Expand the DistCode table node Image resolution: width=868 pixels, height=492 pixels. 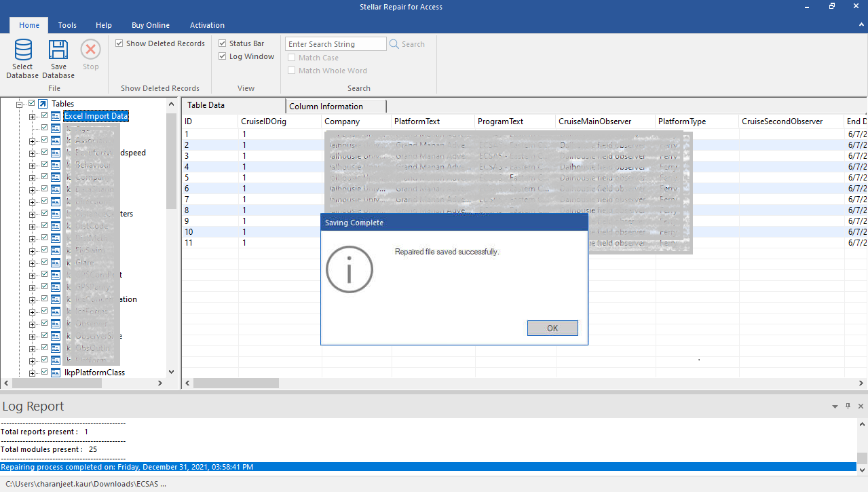(x=32, y=226)
